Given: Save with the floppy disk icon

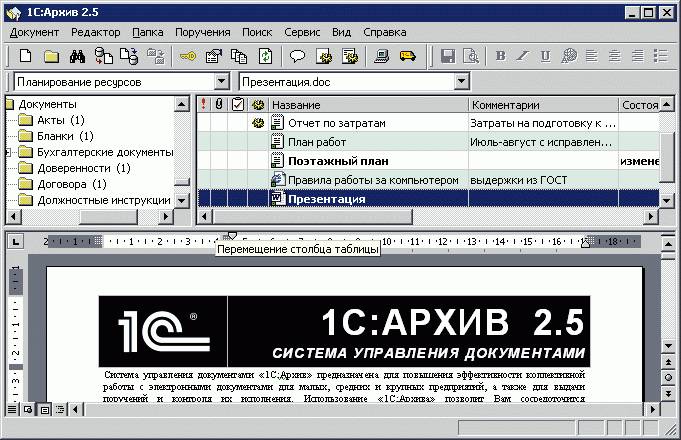Looking at the screenshot, I should point(448,56).
